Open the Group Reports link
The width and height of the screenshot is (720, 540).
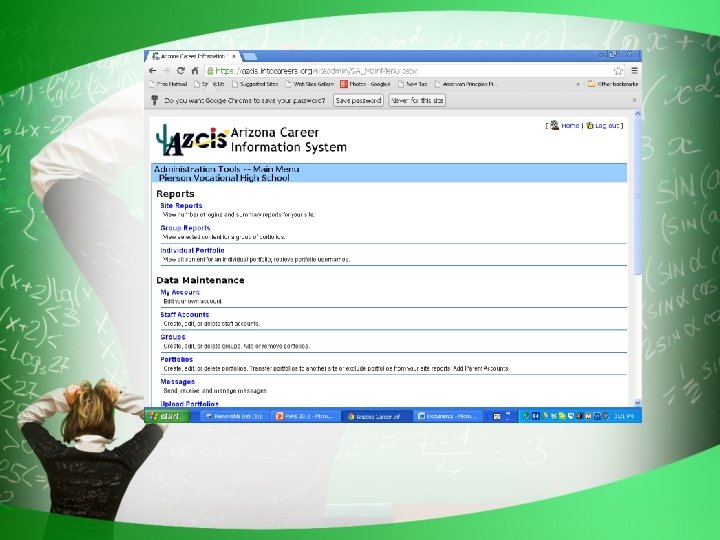click(185, 228)
